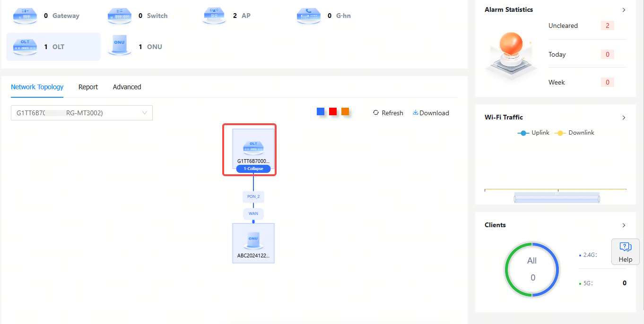644x324 pixels.
Task: Open the Help widget
Action: point(625,251)
